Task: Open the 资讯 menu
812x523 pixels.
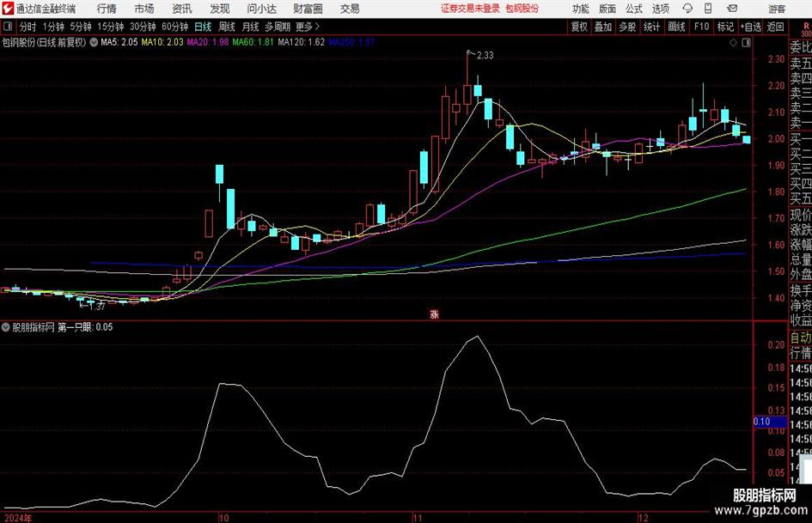Action: tap(182, 9)
